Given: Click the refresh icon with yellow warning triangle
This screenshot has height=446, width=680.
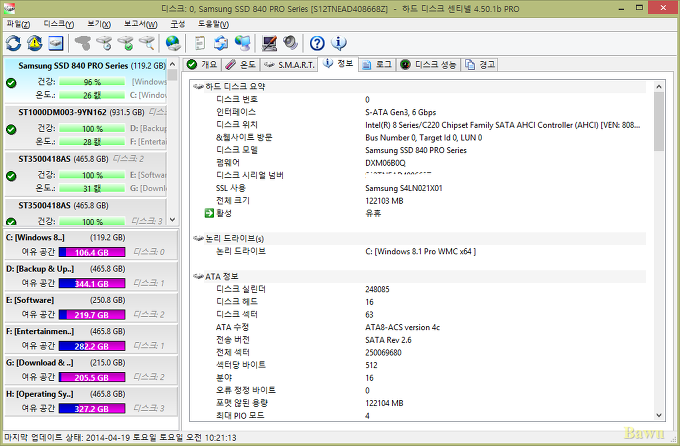Looking at the screenshot, I should (35, 43).
